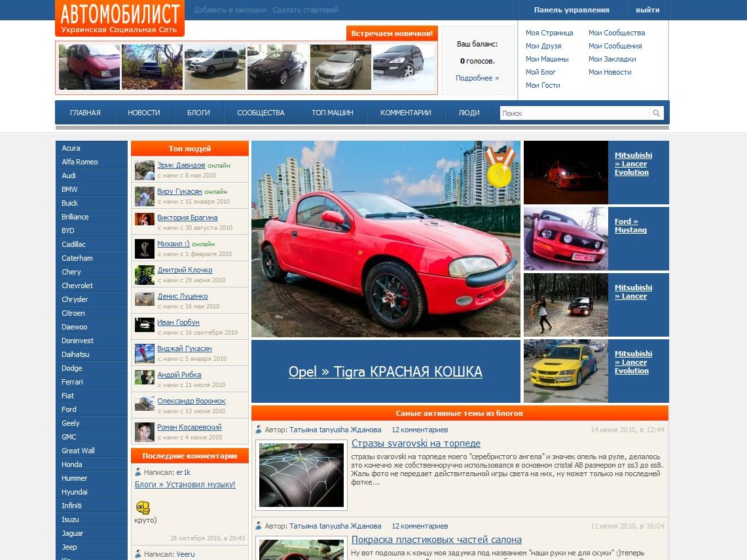Click the avatar next to Эрик Давидов

point(144,170)
